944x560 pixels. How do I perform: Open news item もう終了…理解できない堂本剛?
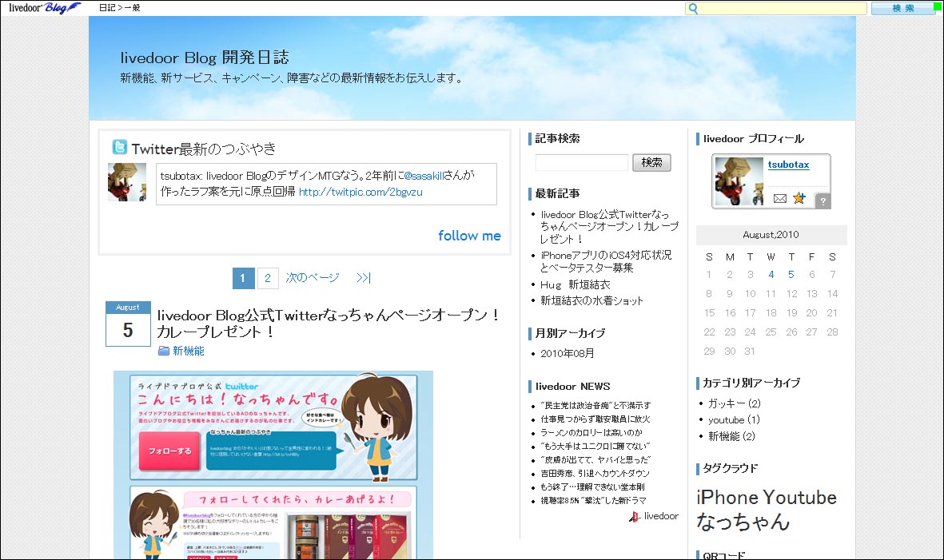591,487
